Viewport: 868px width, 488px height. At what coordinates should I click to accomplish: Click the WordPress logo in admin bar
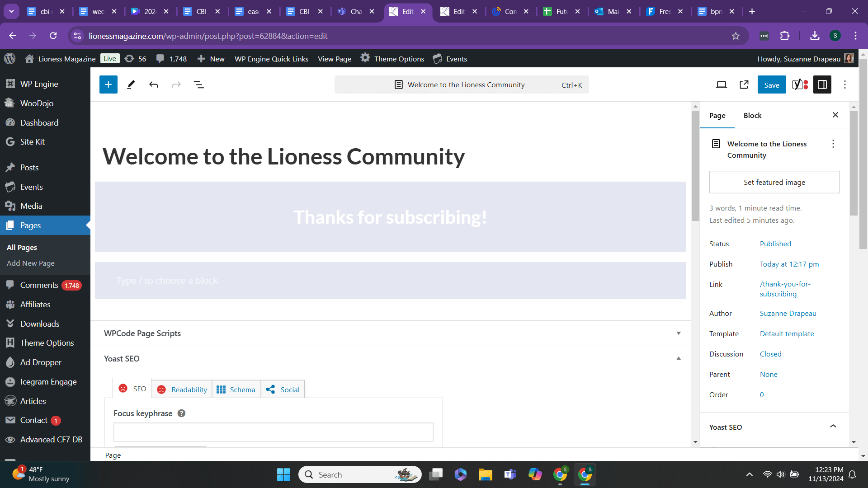point(9,59)
